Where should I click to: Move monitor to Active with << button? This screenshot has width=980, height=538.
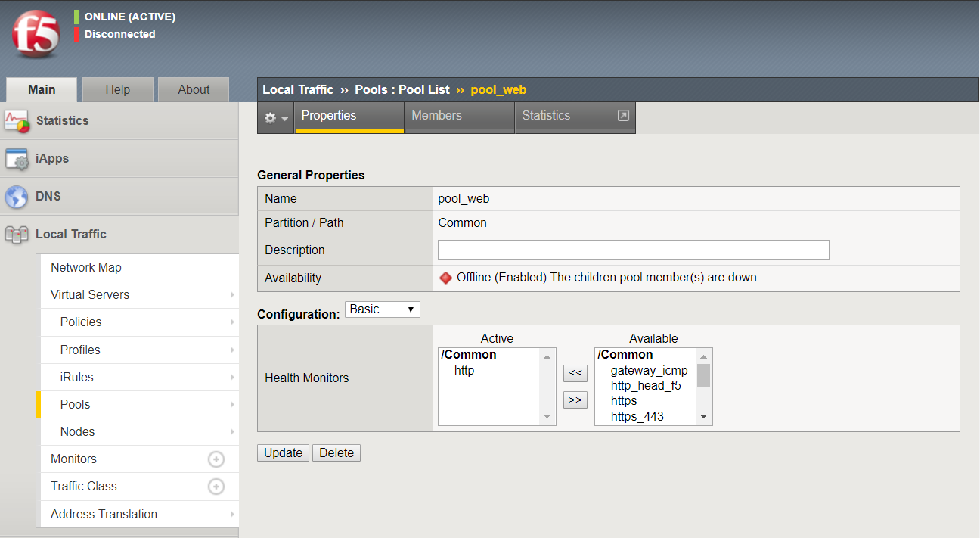pyautogui.click(x=575, y=373)
